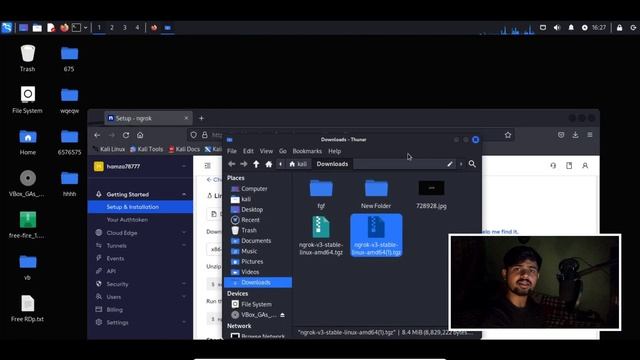Viewport: 640px width, 360px height.
Task: Select the 6576575 desktop folder
Action: click(x=69, y=142)
